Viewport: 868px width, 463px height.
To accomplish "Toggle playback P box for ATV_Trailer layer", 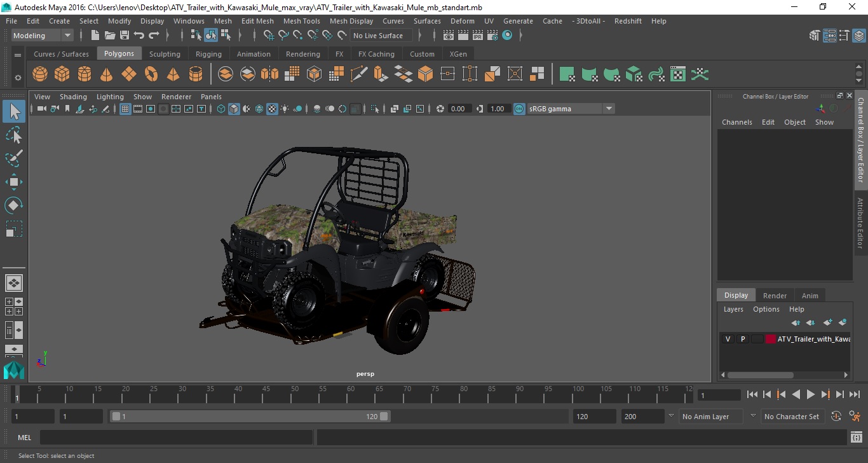I will click(742, 339).
